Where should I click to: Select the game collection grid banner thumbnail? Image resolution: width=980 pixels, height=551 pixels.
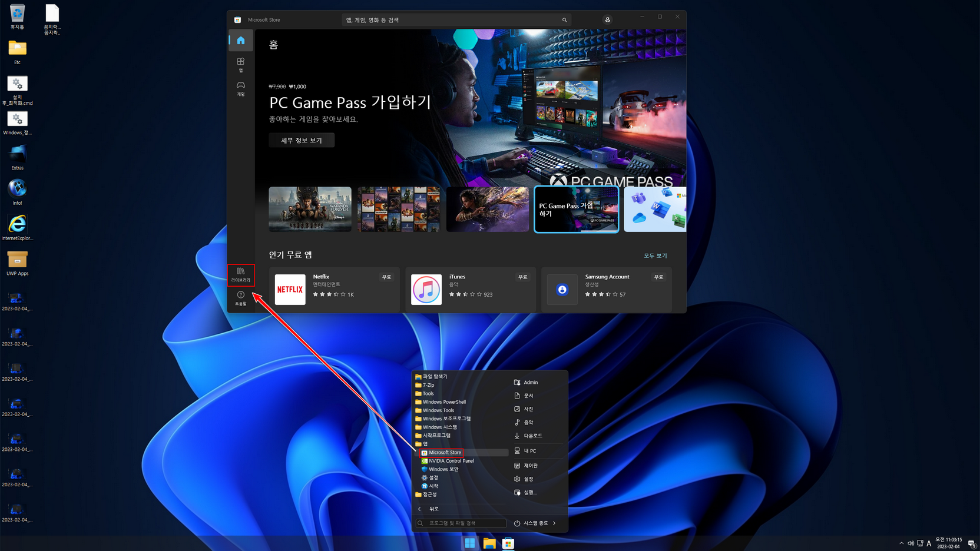399,209
